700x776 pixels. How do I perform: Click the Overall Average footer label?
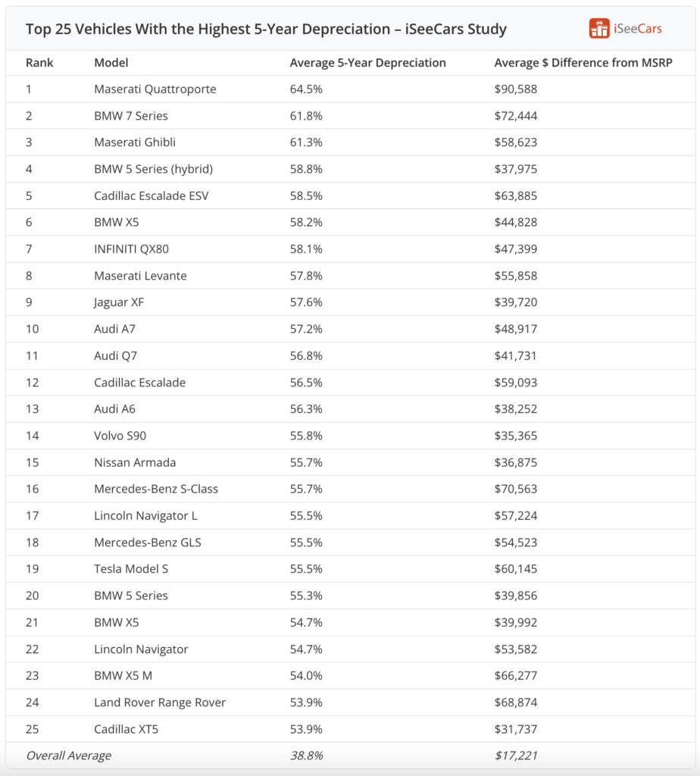point(68,756)
